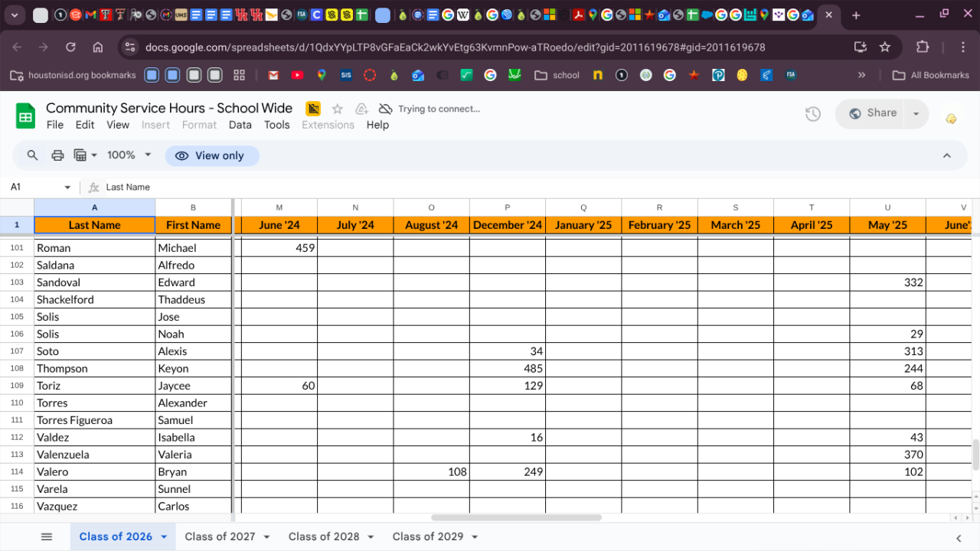Open the Google Sheets home icon
980x551 pixels.
coord(26,116)
